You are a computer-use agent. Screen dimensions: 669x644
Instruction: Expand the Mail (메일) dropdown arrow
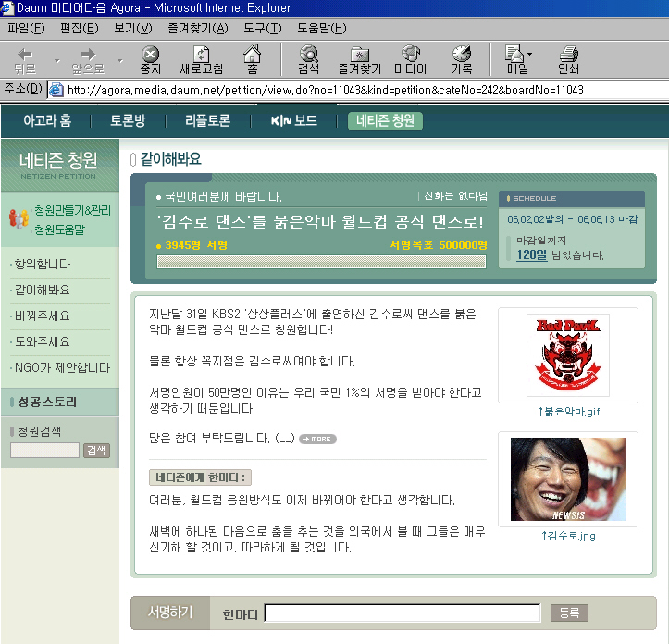click(x=530, y=55)
